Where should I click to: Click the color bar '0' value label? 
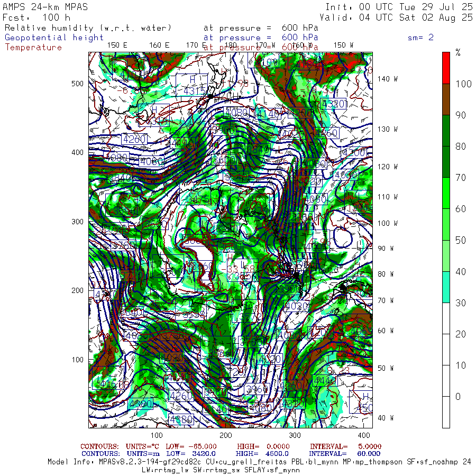coord(458,397)
